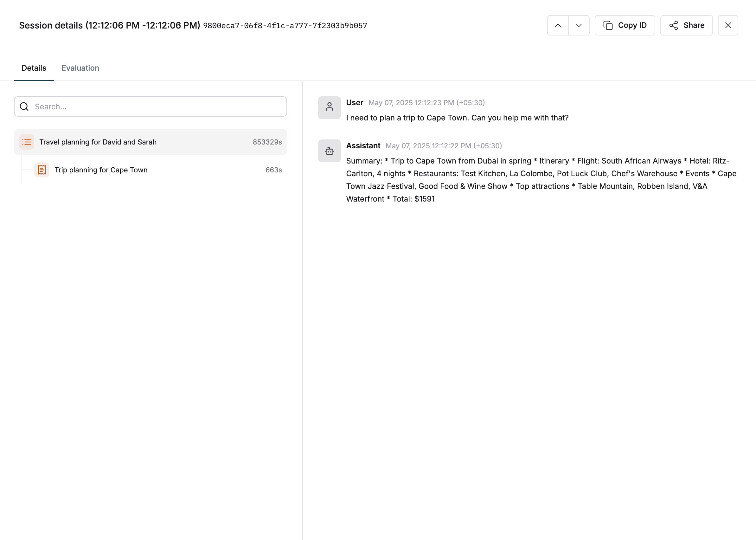This screenshot has width=756, height=540.
Task: Focus the Search input field
Action: [x=156, y=106]
